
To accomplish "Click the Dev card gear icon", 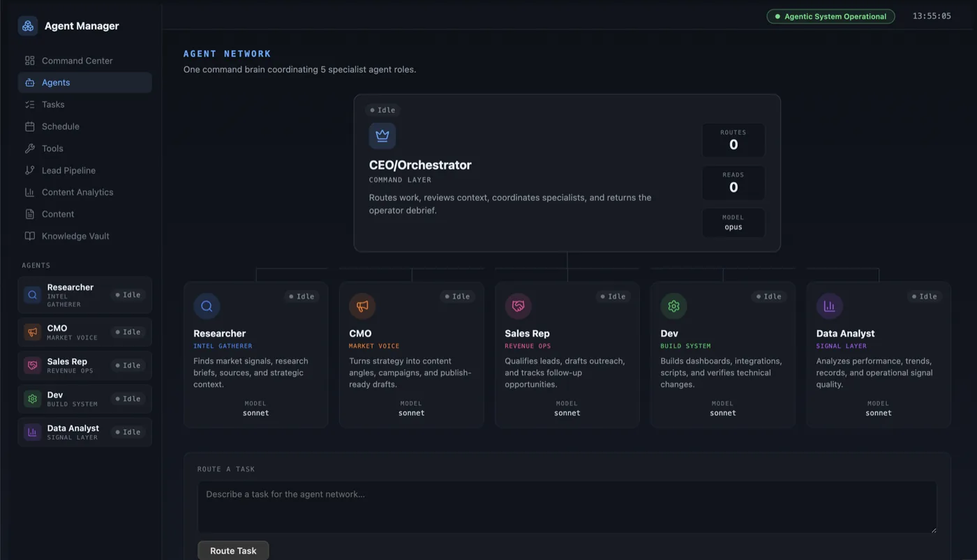I will 673,306.
